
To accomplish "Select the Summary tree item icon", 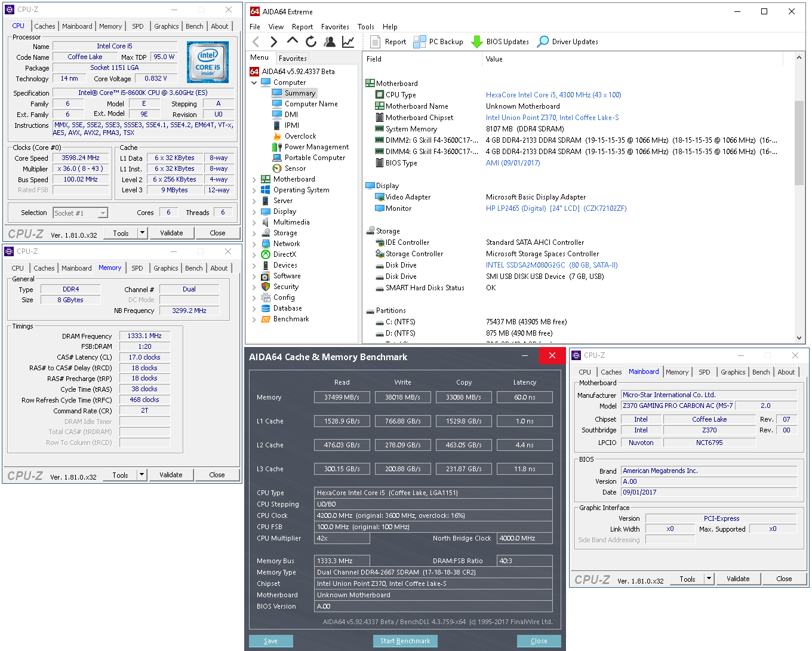I will click(x=277, y=93).
